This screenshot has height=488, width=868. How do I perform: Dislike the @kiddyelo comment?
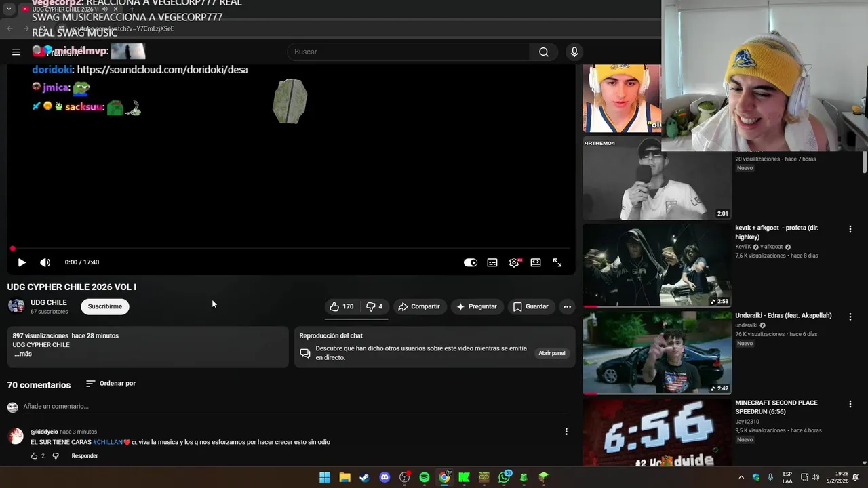coord(56,456)
